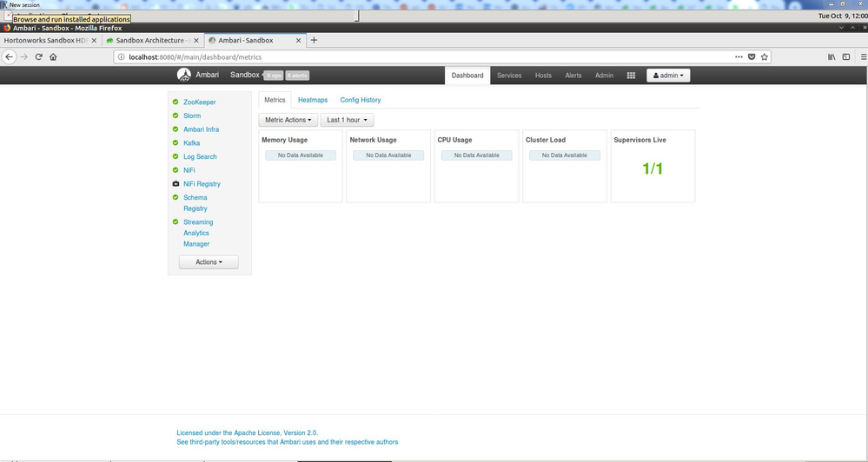Click the Sandbox cluster name
This screenshot has height=462, width=868.
tap(245, 75)
